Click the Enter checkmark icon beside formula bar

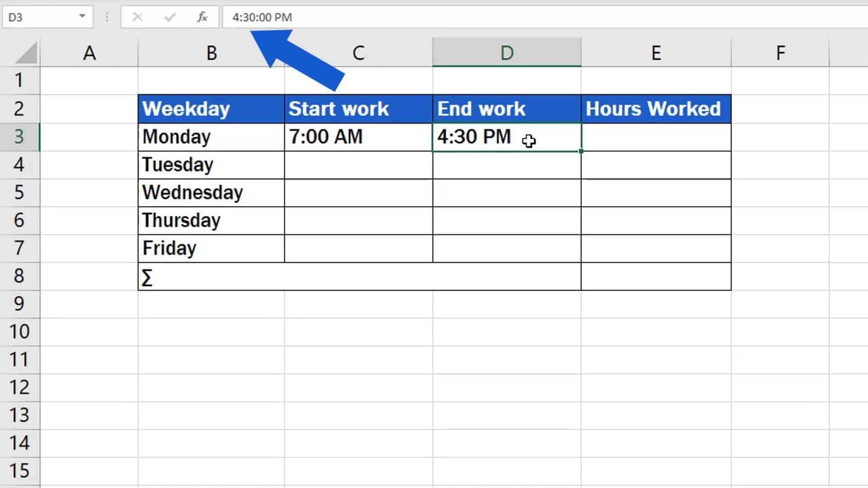click(169, 17)
